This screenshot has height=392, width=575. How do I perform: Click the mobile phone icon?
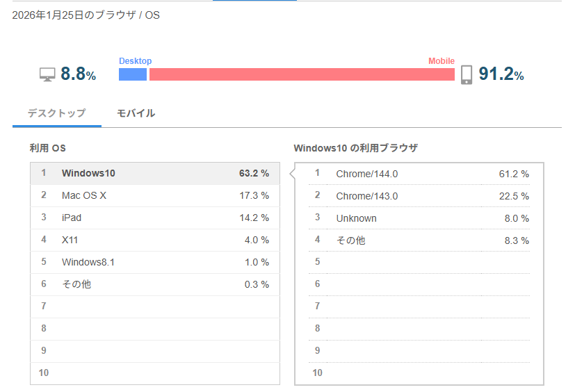point(467,74)
